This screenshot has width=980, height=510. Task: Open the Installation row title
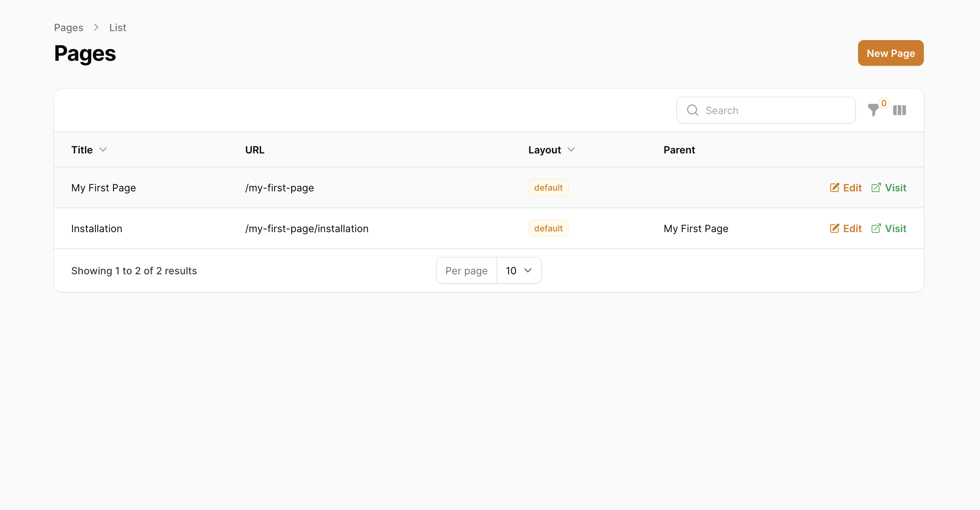[x=97, y=228]
